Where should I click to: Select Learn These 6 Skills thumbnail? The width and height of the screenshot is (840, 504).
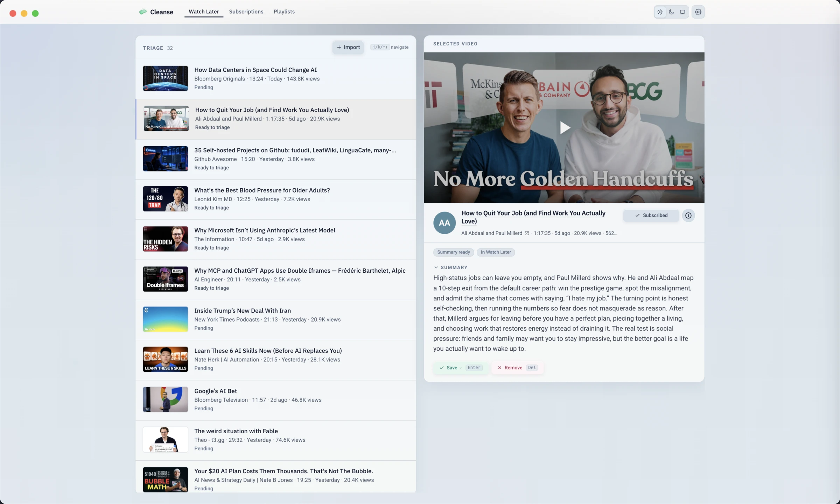[x=165, y=359]
